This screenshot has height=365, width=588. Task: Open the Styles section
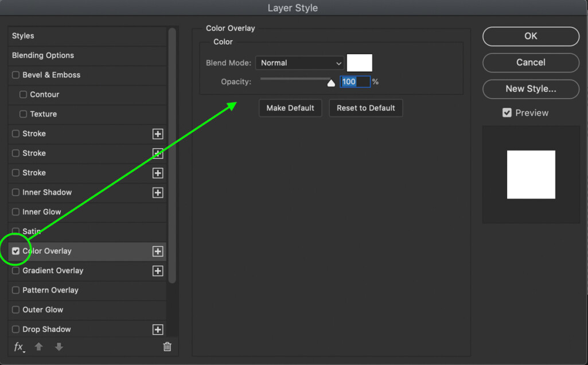coord(23,36)
